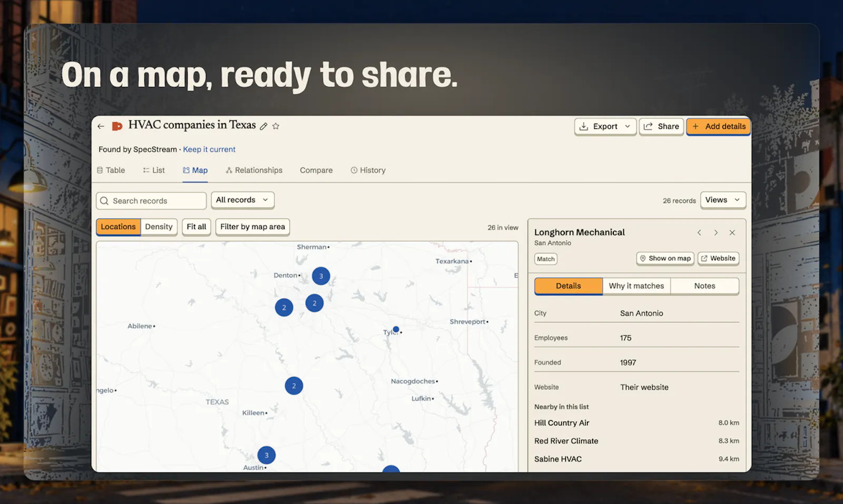Focus the Search records field
Screen dimensions: 843x504
[x=151, y=201]
